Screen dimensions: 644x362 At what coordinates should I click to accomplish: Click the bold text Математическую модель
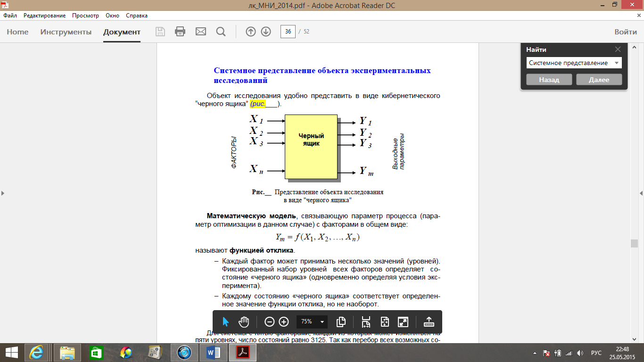pos(251,216)
